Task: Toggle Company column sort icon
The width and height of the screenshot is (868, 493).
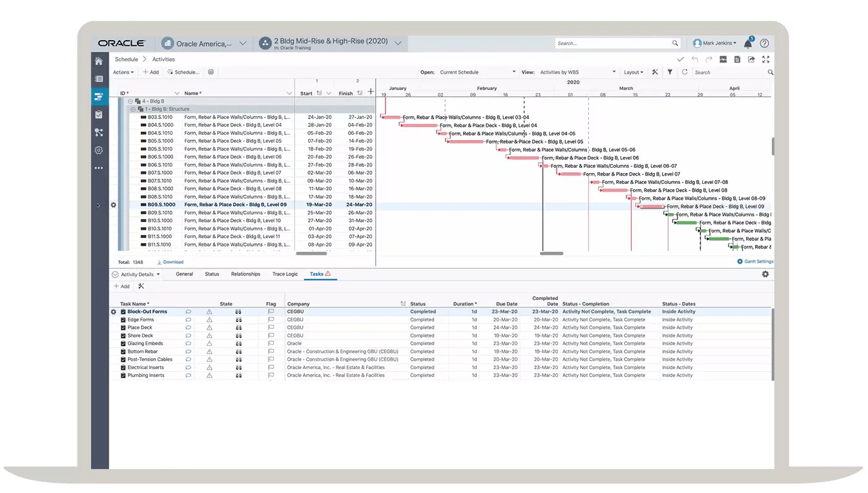Action: 403,304
